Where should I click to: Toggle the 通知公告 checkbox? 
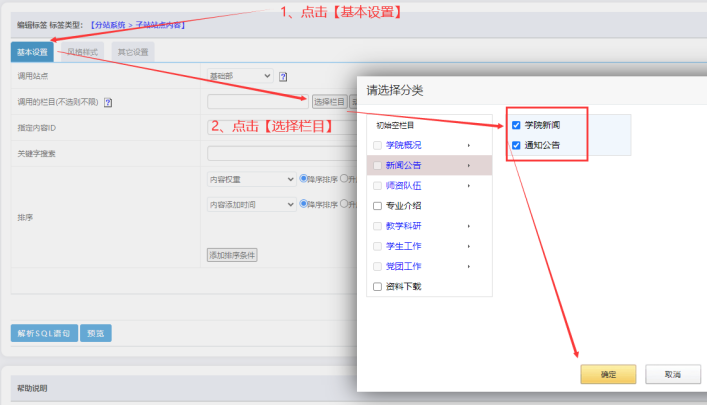point(516,145)
